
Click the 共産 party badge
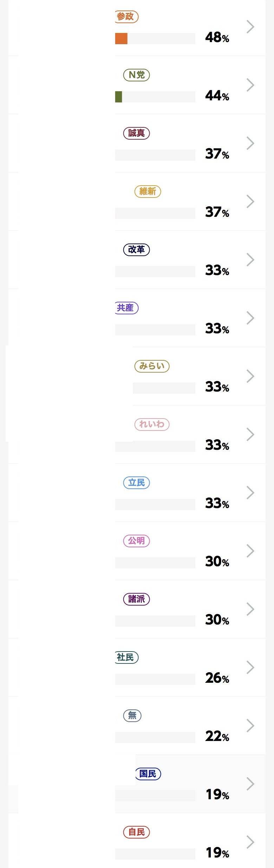(x=127, y=308)
